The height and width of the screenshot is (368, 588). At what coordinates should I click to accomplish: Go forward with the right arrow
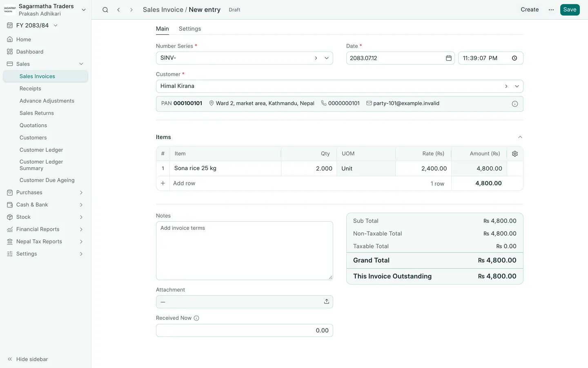pyautogui.click(x=131, y=10)
